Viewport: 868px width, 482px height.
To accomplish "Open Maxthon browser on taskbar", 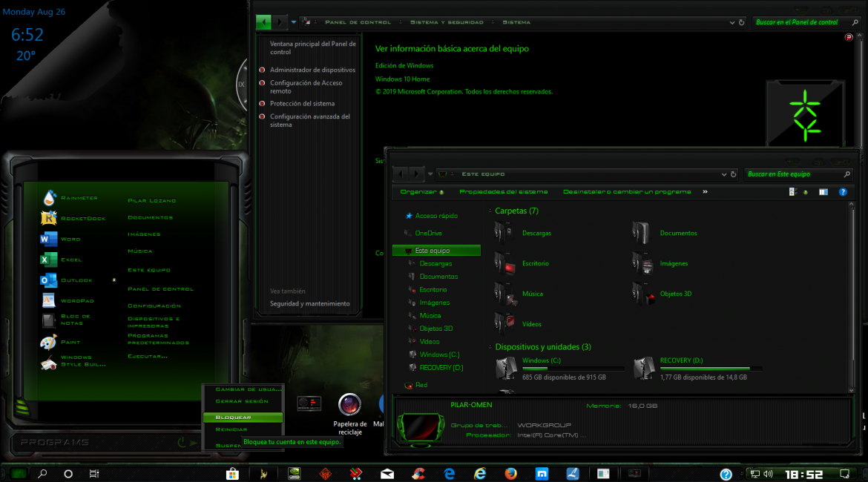I will (x=542, y=474).
